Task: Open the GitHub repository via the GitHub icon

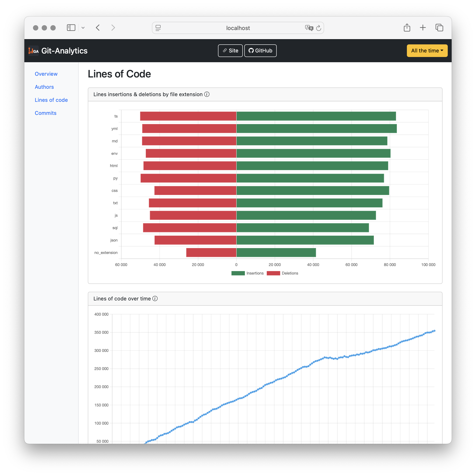Action: click(x=251, y=50)
